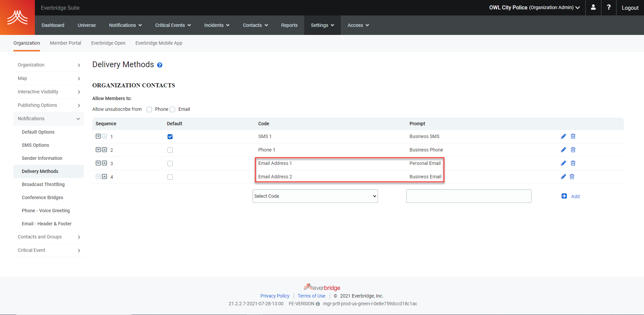Open the Notifications top menu
The height and width of the screenshot is (315, 644).
tap(125, 25)
